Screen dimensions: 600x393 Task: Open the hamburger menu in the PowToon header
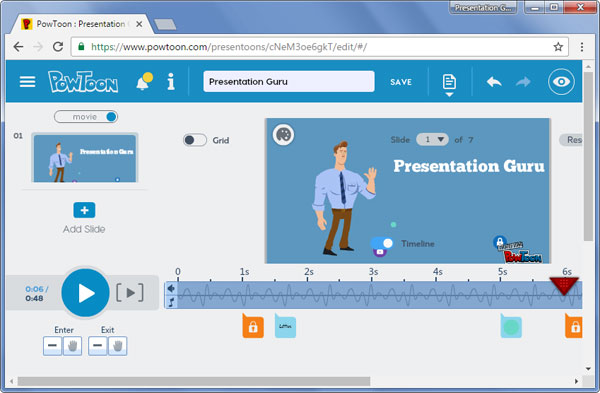[27, 82]
